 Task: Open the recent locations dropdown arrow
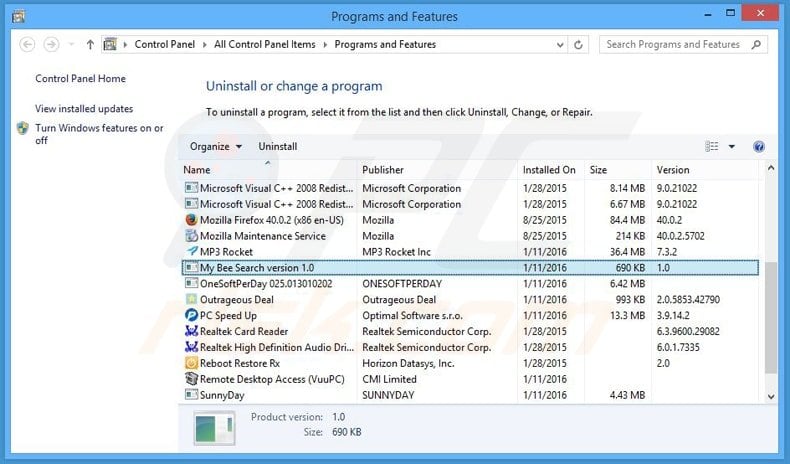pos(72,44)
